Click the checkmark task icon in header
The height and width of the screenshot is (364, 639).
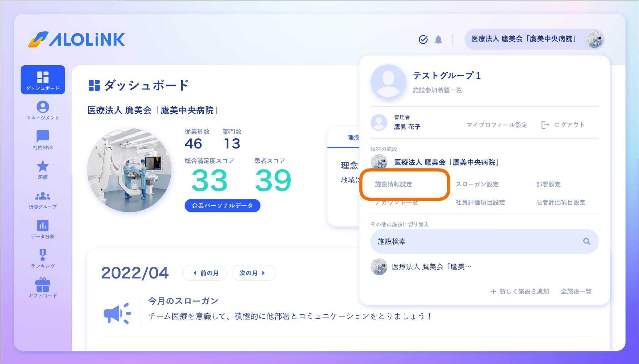[423, 39]
